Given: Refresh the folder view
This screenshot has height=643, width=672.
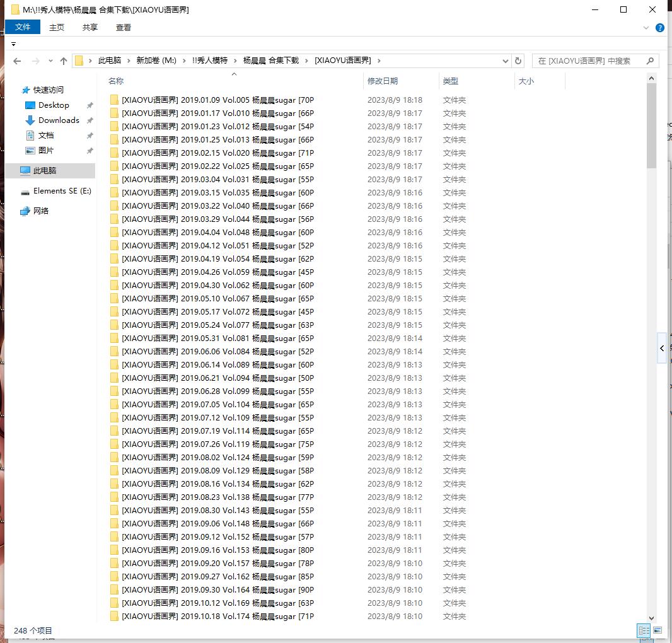Looking at the screenshot, I should [518, 61].
